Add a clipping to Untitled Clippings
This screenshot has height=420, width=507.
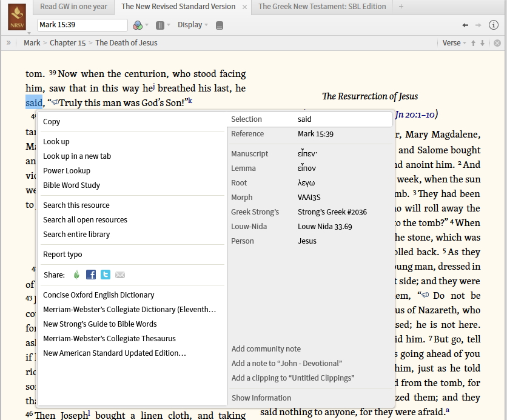(x=293, y=378)
